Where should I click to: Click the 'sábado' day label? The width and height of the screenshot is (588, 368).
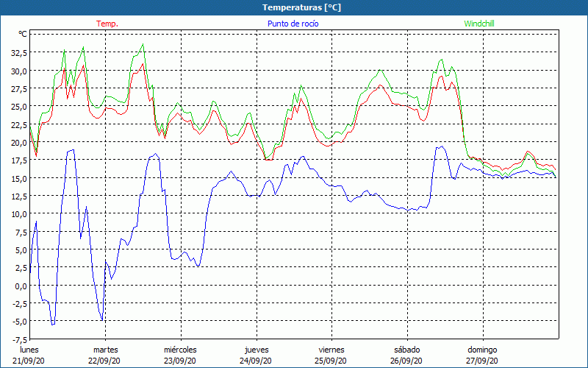point(407,350)
